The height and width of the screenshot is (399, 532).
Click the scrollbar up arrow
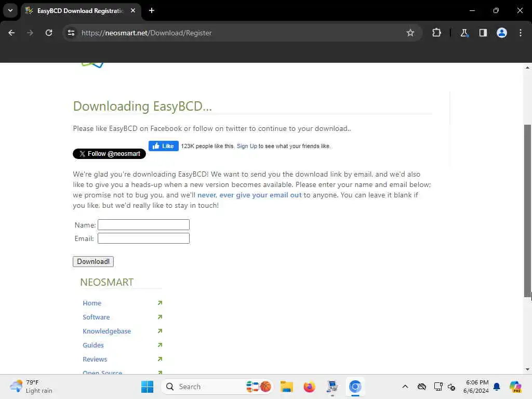click(x=527, y=68)
